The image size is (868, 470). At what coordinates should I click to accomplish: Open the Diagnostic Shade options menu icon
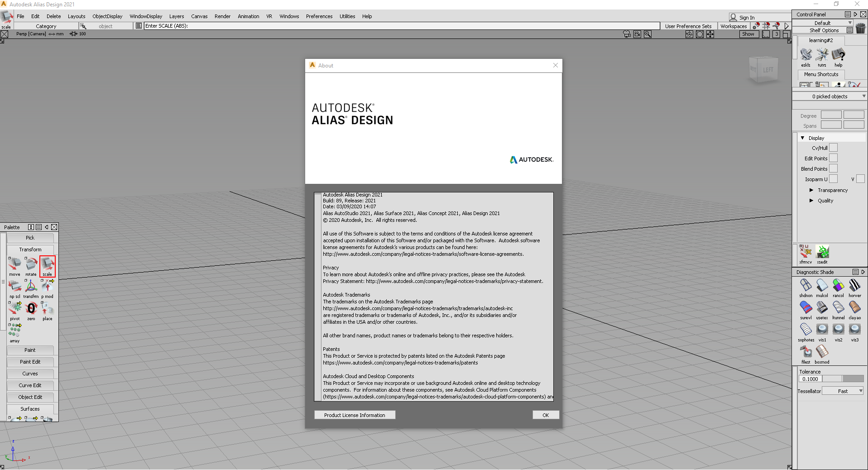click(x=855, y=272)
